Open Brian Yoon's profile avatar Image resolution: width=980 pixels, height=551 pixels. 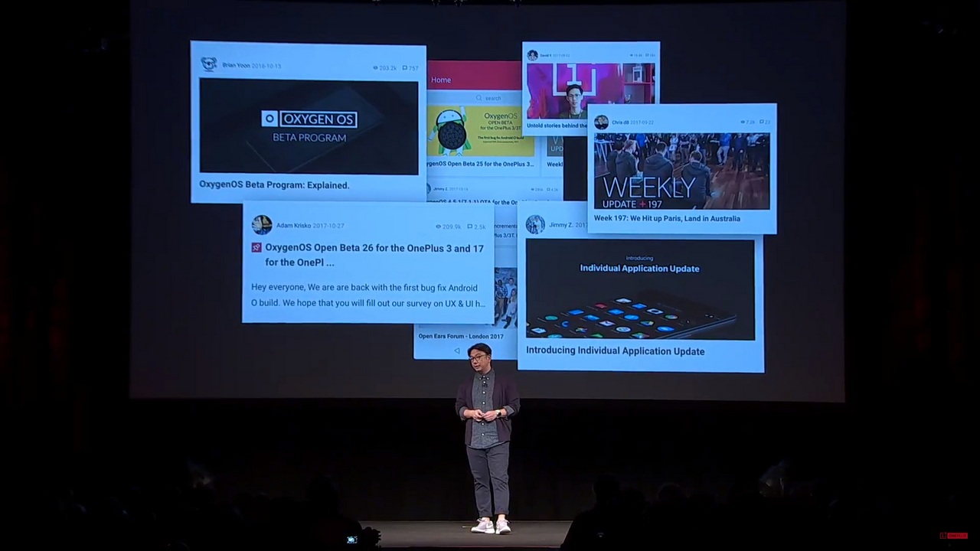208,64
